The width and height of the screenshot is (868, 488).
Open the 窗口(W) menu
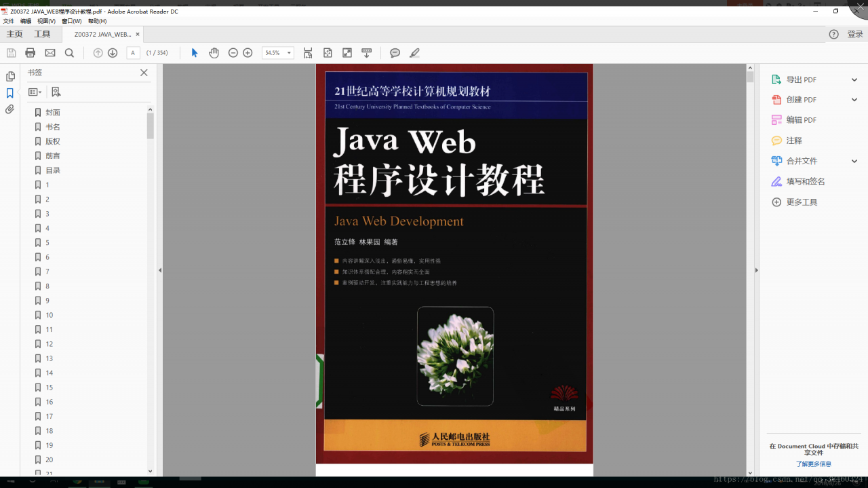[71, 21]
